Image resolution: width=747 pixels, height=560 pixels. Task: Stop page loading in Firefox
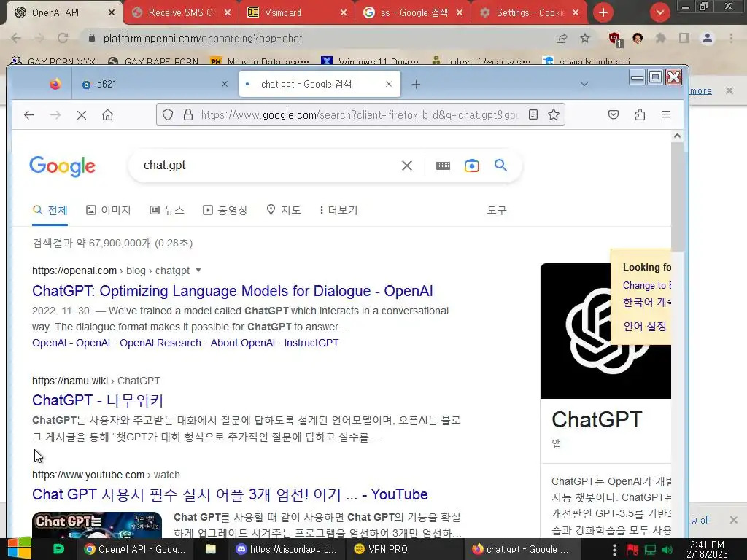pos(82,114)
